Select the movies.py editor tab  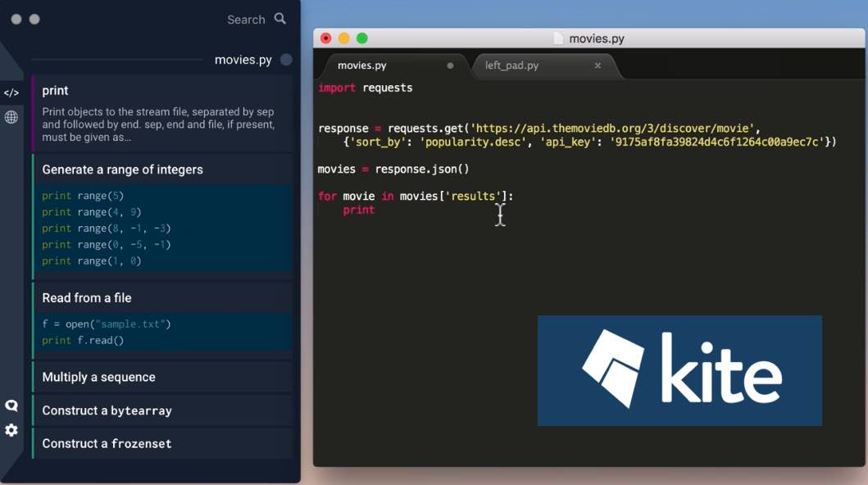[362, 66]
